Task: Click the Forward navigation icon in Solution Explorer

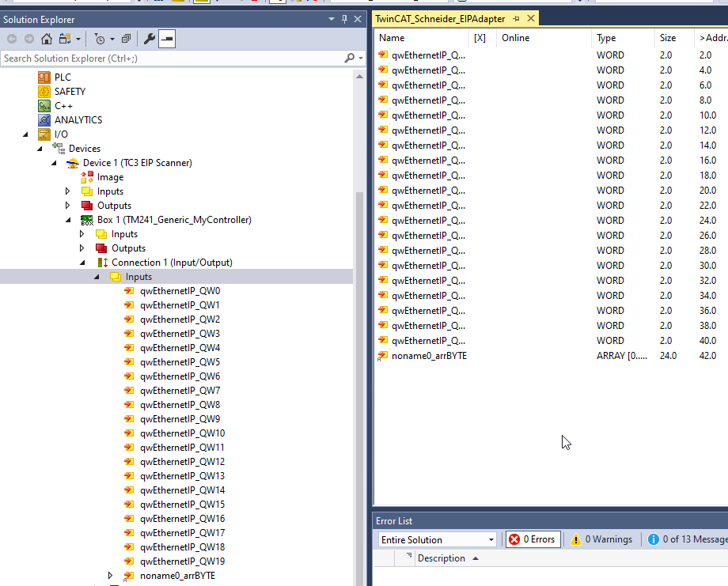Action: coord(28,39)
